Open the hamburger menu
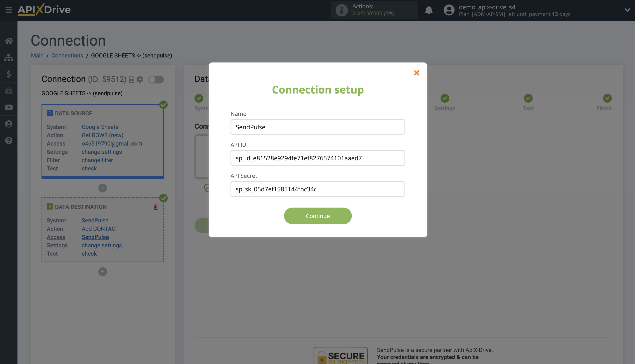This screenshot has height=364, width=635. click(9, 10)
